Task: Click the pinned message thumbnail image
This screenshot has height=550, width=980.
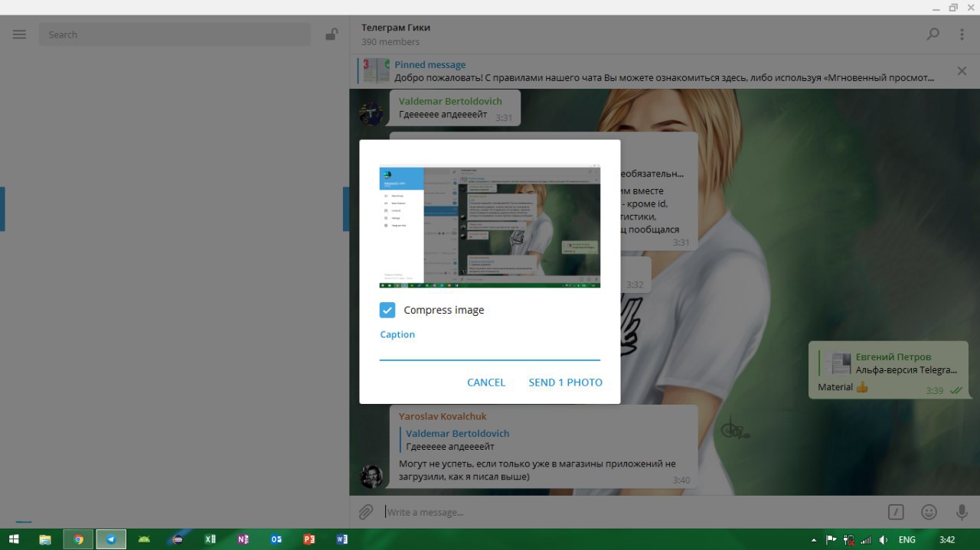Action: click(376, 71)
